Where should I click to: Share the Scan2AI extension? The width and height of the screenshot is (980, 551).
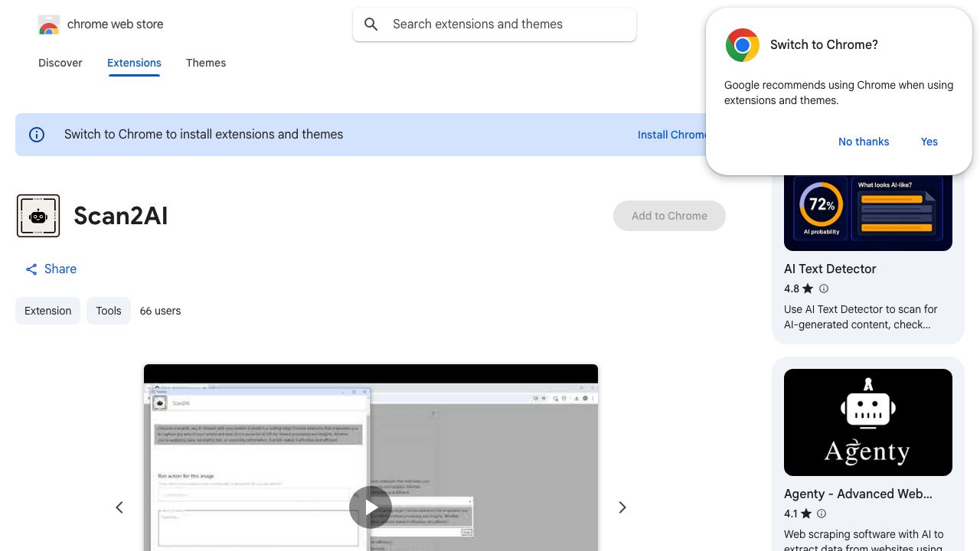pos(51,269)
